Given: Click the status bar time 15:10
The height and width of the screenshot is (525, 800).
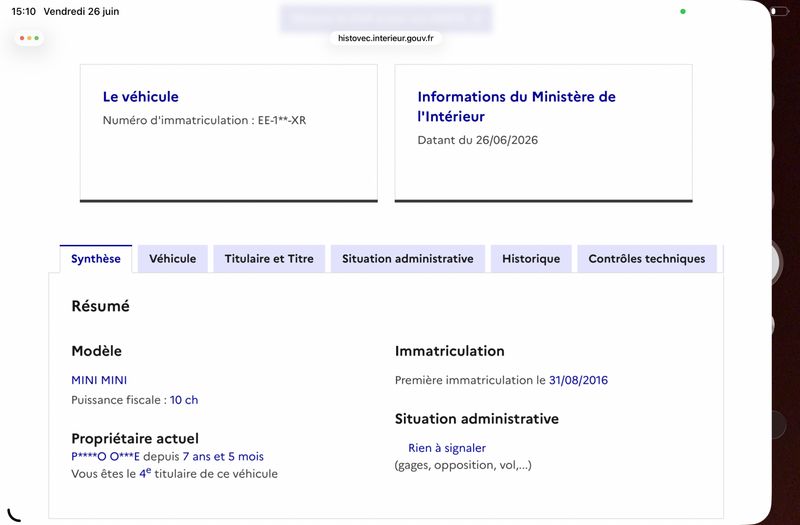Looking at the screenshot, I should pos(23,11).
